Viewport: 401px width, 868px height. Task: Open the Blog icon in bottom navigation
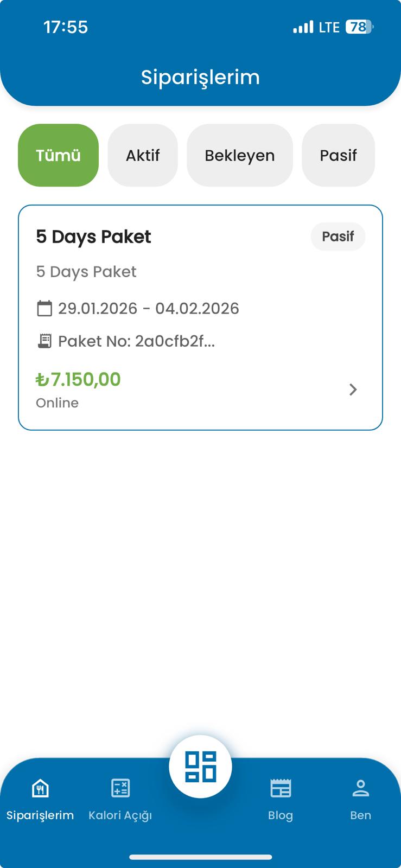[x=281, y=788]
